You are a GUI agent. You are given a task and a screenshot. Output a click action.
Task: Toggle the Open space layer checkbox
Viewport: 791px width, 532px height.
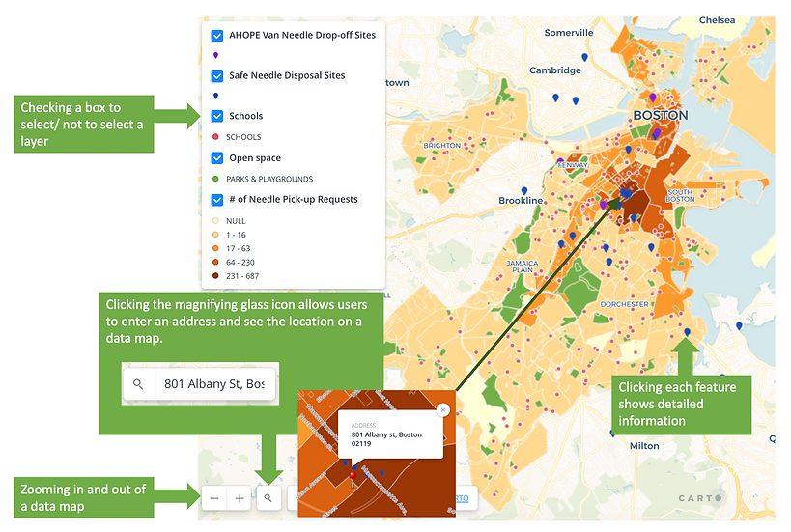217,157
